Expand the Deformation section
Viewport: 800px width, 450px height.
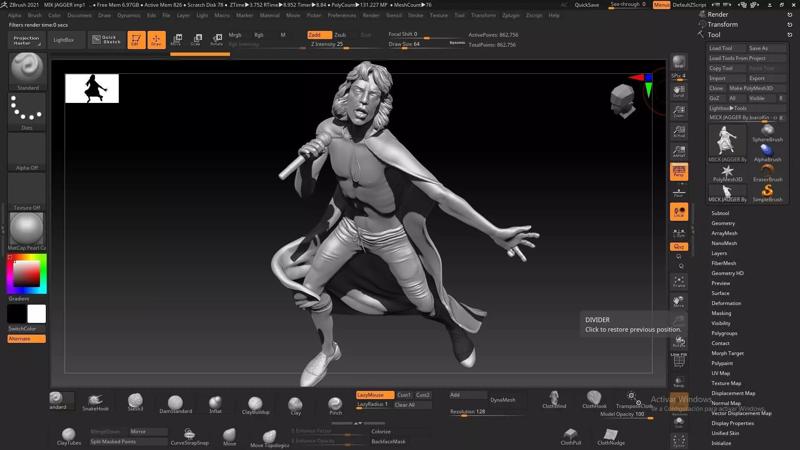726,303
